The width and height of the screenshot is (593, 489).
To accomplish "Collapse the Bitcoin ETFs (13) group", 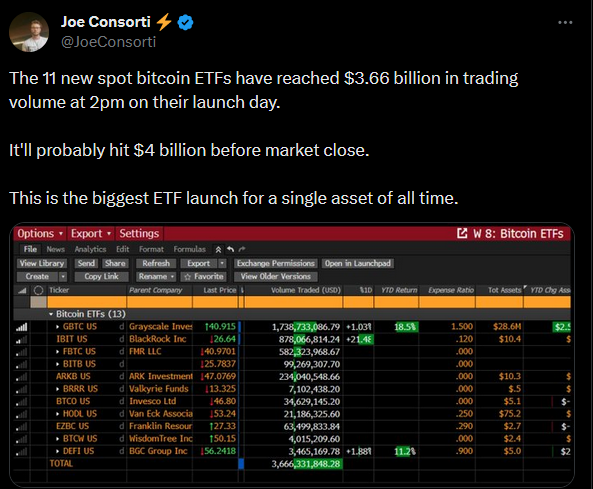I will click(51, 314).
